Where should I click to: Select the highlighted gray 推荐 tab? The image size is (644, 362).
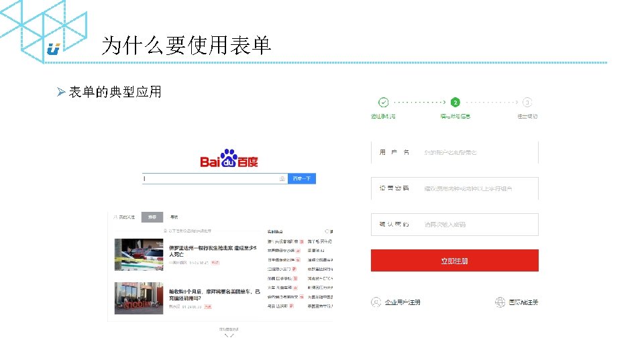coord(152,217)
